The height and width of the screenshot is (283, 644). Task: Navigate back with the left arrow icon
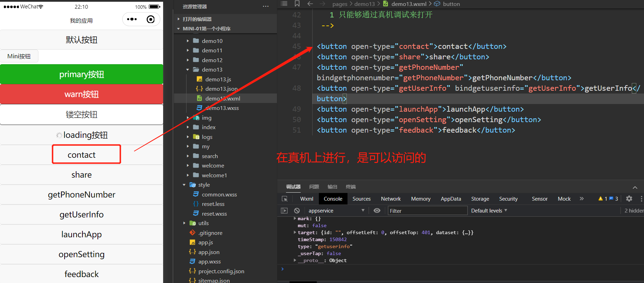(x=310, y=3)
